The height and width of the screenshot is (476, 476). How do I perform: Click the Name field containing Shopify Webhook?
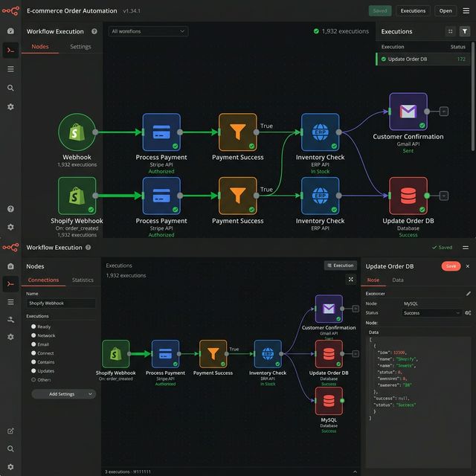(x=61, y=303)
